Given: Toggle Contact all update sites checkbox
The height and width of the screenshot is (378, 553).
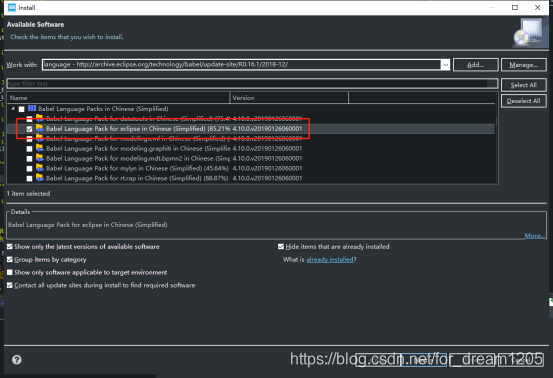Looking at the screenshot, I should [10, 285].
